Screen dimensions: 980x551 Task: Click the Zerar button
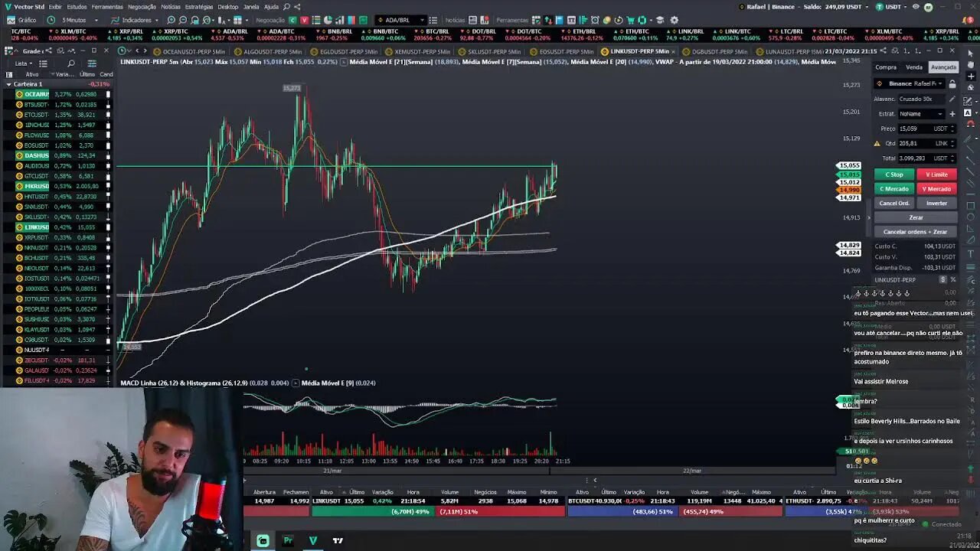[x=916, y=217]
